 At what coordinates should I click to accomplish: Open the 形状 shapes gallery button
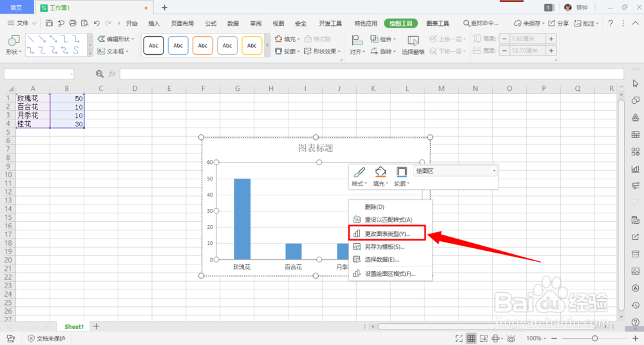point(13,45)
